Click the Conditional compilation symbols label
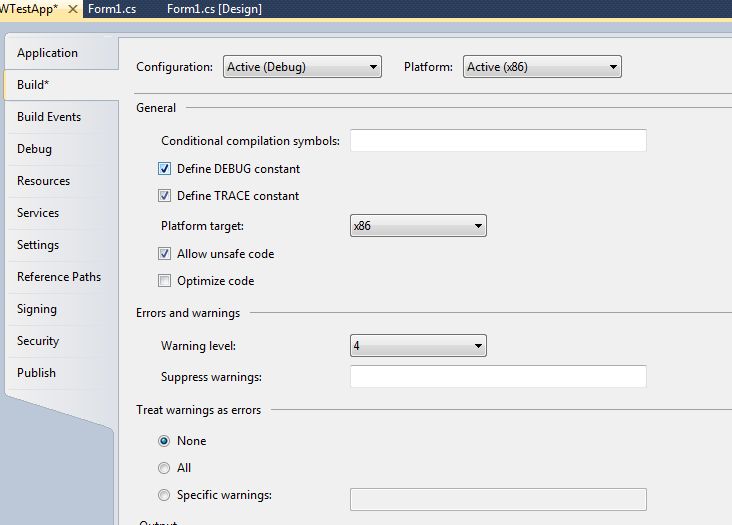 tap(250, 140)
